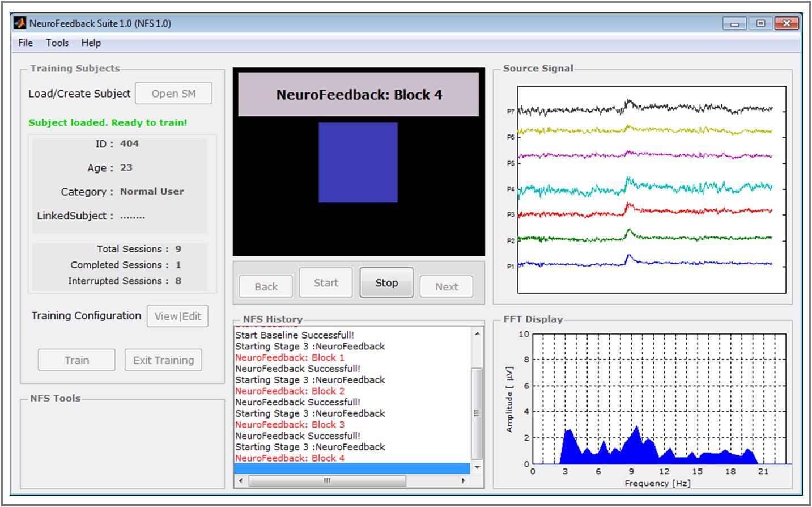Stop the neurofeedback session
Screen dimensions: 812x507
[386, 282]
